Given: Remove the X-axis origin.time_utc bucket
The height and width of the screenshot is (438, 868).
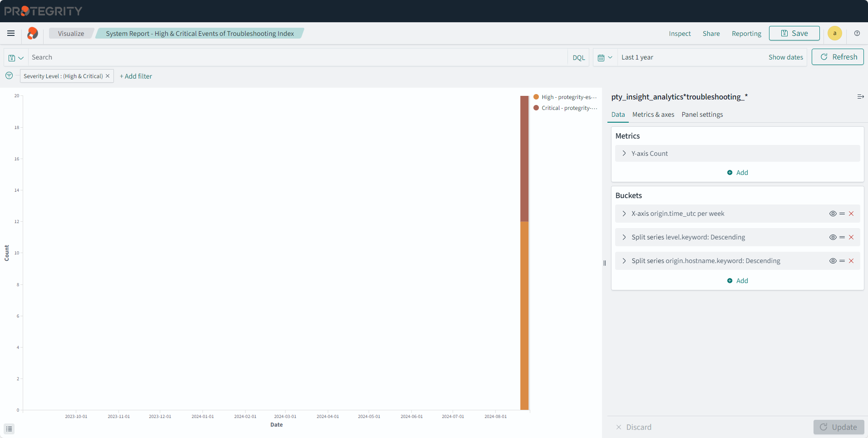Looking at the screenshot, I should [851, 214].
